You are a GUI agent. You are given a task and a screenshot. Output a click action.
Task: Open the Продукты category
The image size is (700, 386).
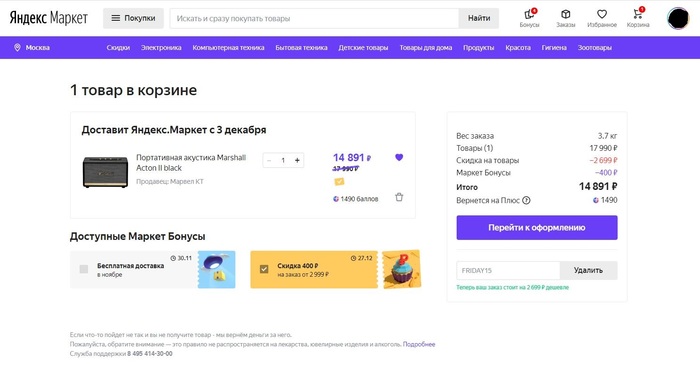coord(479,47)
